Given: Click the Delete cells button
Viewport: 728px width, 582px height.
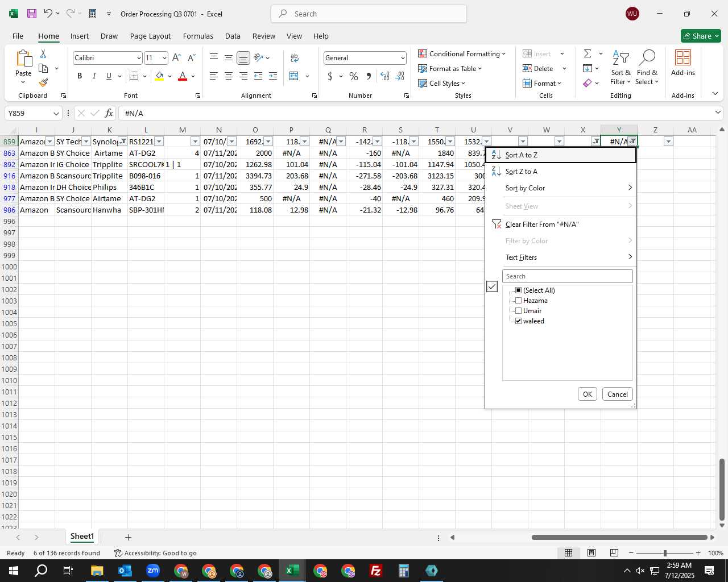Looking at the screenshot, I should coord(538,68).
